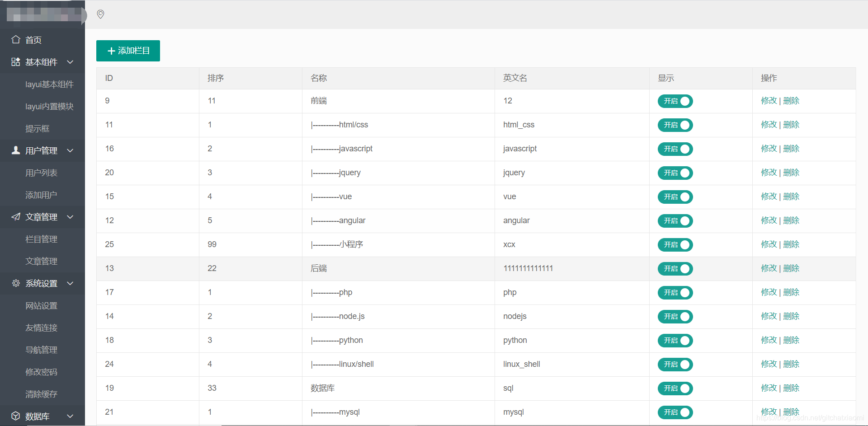Toggle display switch for python row
Viewport: 868px width, 426px height.
pos(675,341)
